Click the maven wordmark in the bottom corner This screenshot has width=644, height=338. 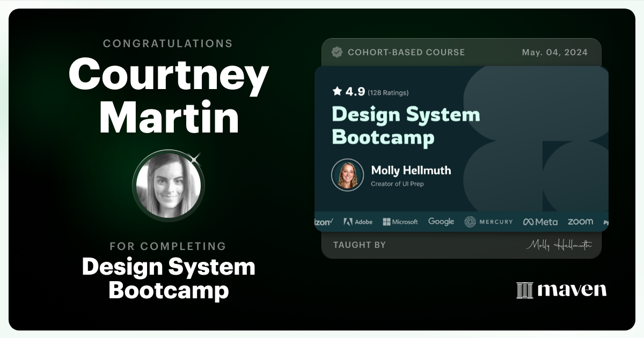[572, 290]
